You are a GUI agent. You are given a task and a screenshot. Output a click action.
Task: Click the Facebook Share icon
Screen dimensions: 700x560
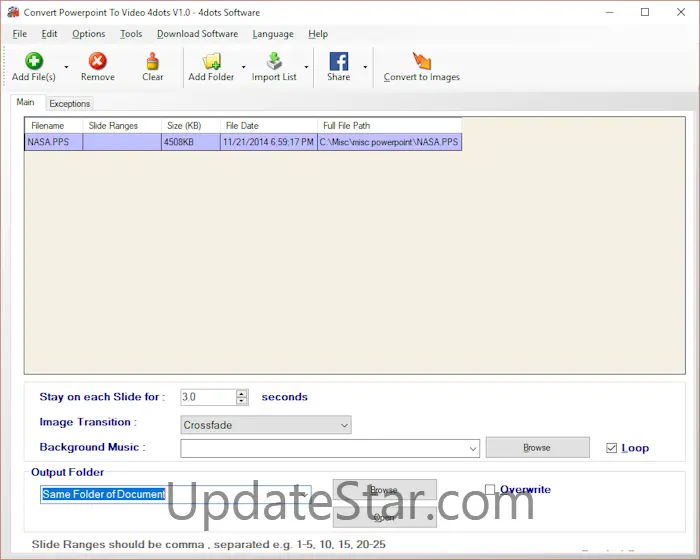click(x=338, y=61)
